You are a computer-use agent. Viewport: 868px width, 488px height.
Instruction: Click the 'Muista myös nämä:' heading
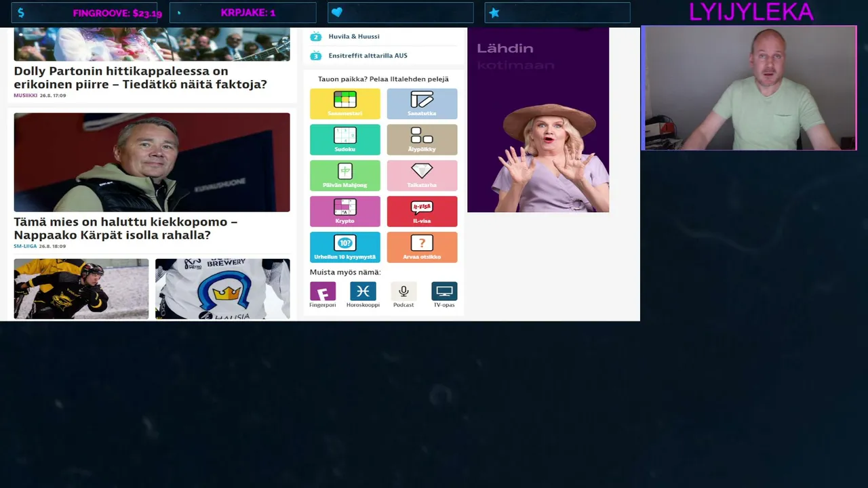tap(345, 272)
